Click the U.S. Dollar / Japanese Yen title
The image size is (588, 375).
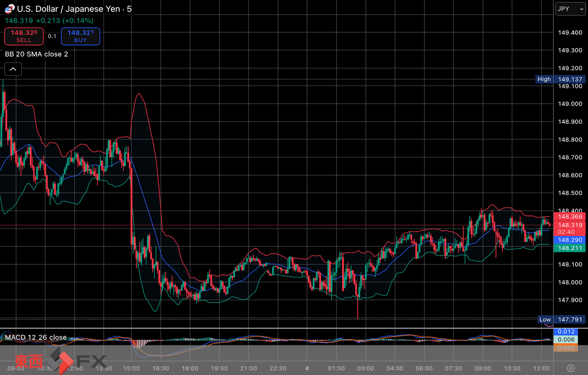click(74, 9)
